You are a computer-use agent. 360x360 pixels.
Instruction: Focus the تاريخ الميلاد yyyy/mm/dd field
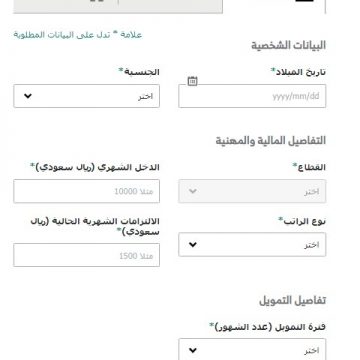pyautogui.click(x=252, y=96)
